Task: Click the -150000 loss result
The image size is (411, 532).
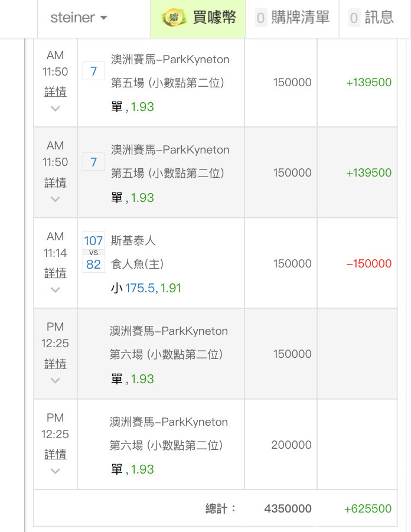Action: point(368,263)
